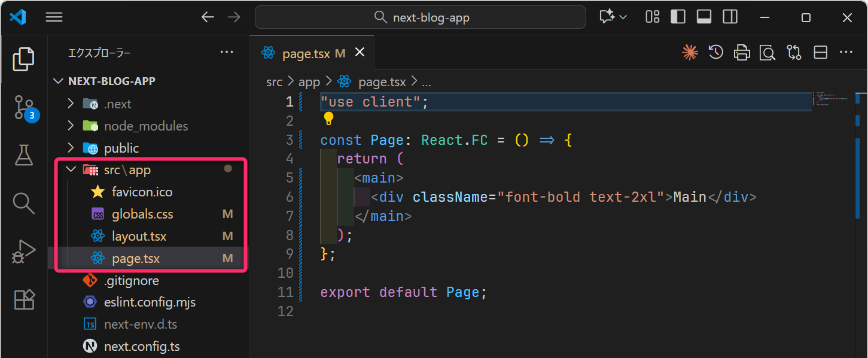The image size is (868, 358).
Task: Open the Source Control view
Action: pyautogui.click(x=24, y=107)
